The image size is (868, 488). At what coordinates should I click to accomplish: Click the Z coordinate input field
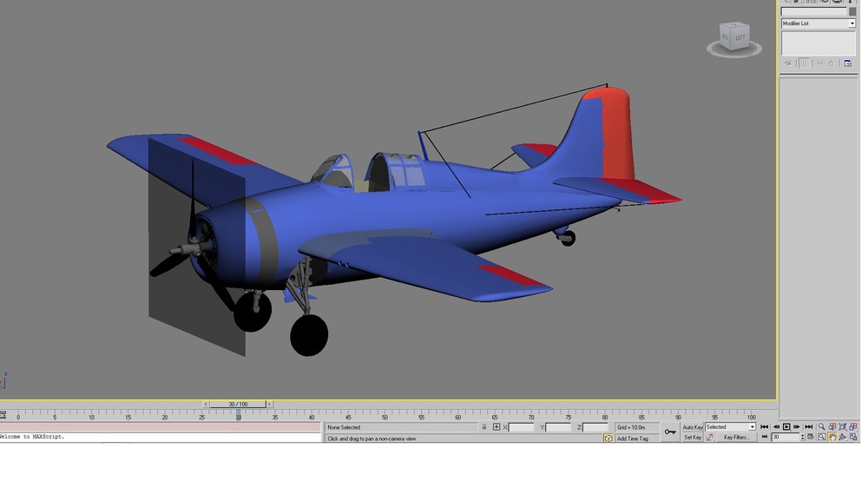(595, 427)
